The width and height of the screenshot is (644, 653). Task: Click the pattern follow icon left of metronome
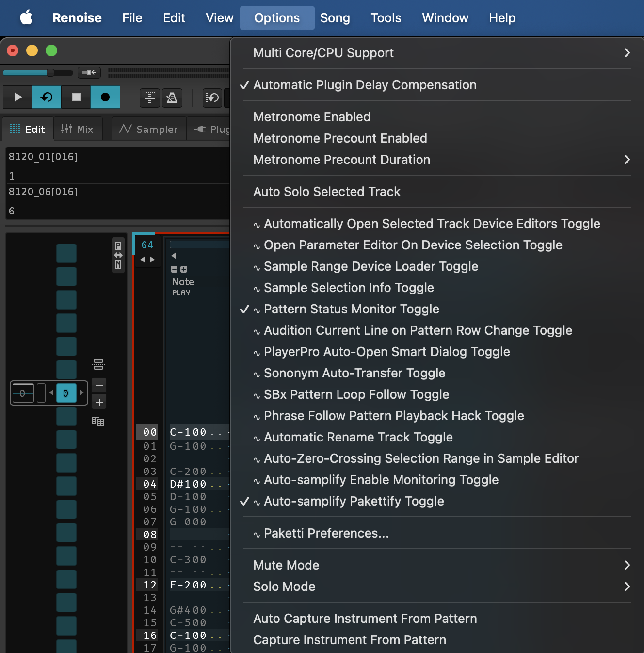(150, 98)
